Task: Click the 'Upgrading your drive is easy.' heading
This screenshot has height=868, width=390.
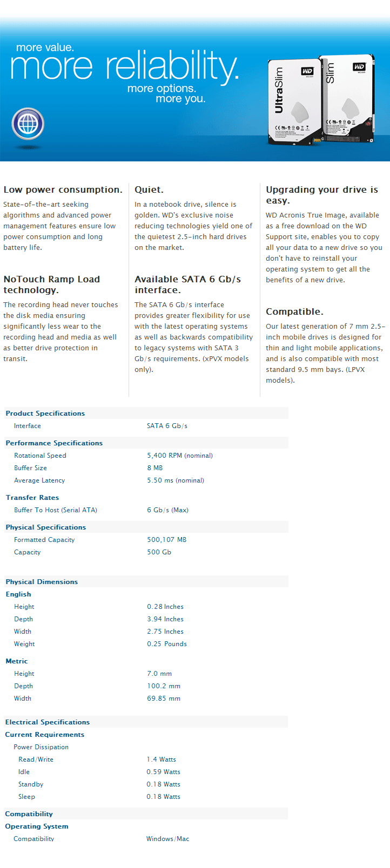Action: tap(322, 195)
